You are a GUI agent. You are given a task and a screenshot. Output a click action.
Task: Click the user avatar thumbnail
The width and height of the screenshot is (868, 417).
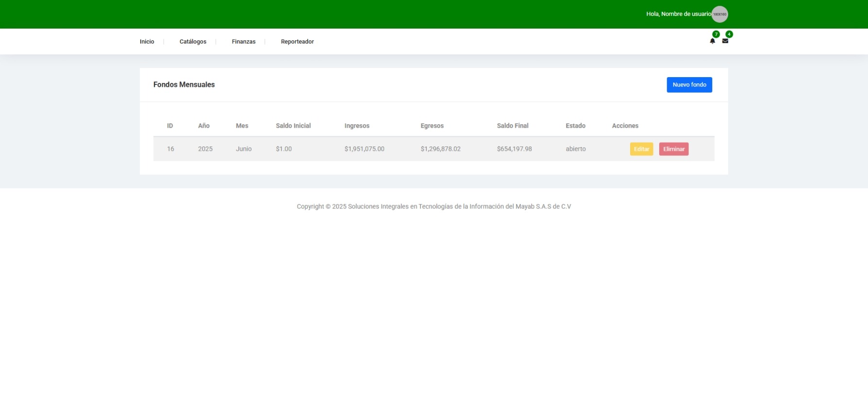tap(719, 14)
